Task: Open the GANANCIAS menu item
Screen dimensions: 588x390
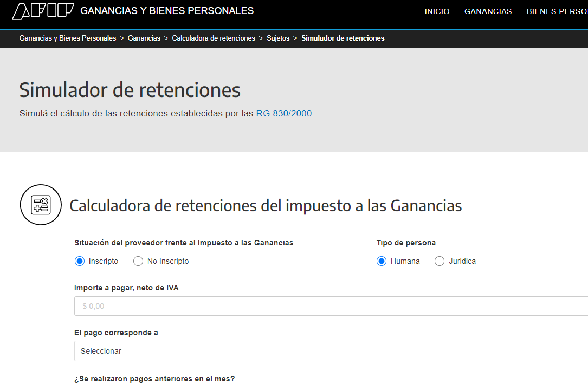Action: [x=488, y=11]
